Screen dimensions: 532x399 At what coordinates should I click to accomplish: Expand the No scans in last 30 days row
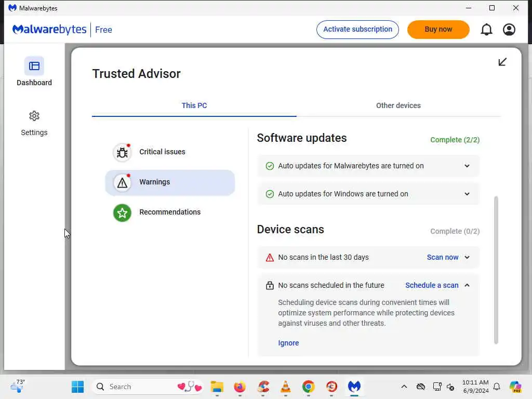click(x=467, y=258)
